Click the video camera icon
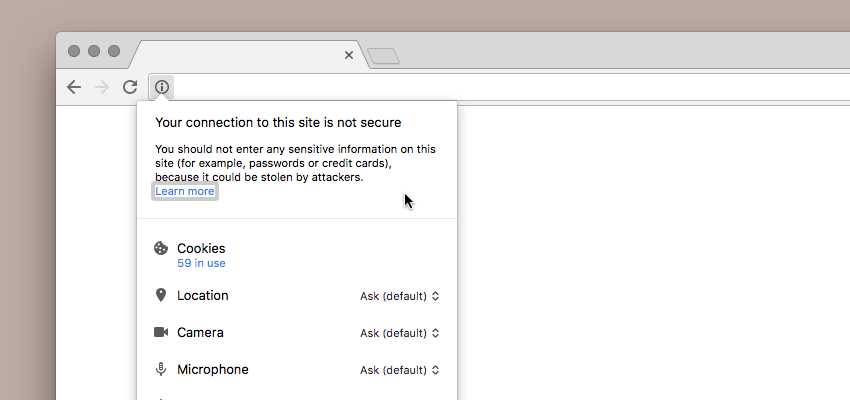850x400 pixels. point(161,332)
